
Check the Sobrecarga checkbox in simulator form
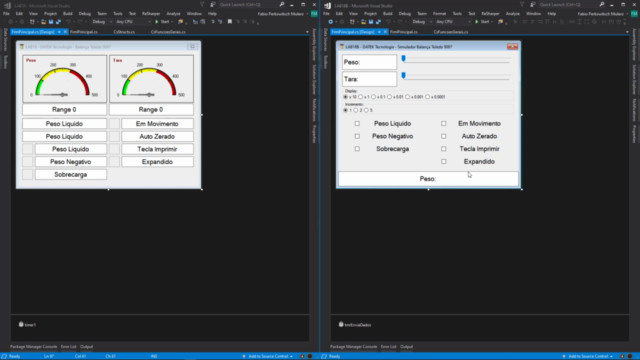[357, 149]
